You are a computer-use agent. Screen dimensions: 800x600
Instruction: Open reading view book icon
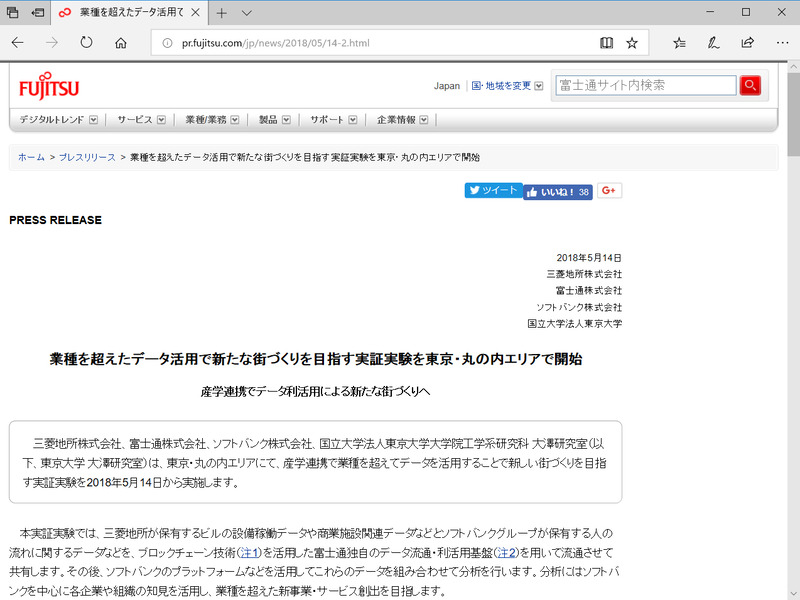[606, 43]
